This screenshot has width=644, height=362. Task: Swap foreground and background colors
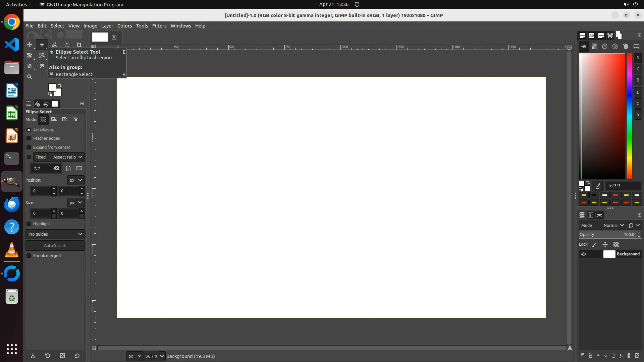point(60,85)
